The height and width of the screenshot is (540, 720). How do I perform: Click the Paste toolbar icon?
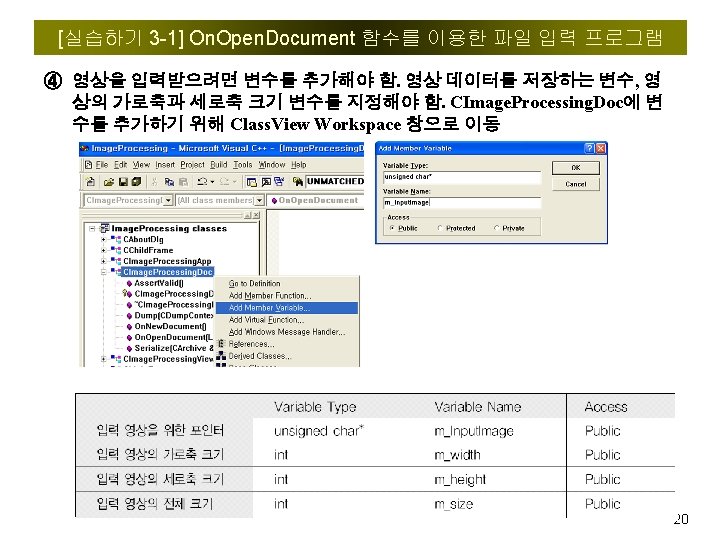coord(183,182)
